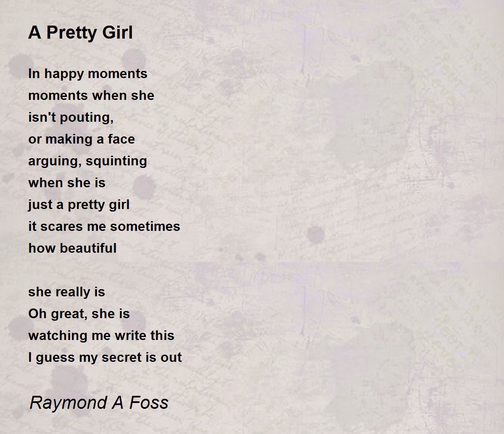Click the line "when she is"
The image size is (504, 434).
click(67, 183)
